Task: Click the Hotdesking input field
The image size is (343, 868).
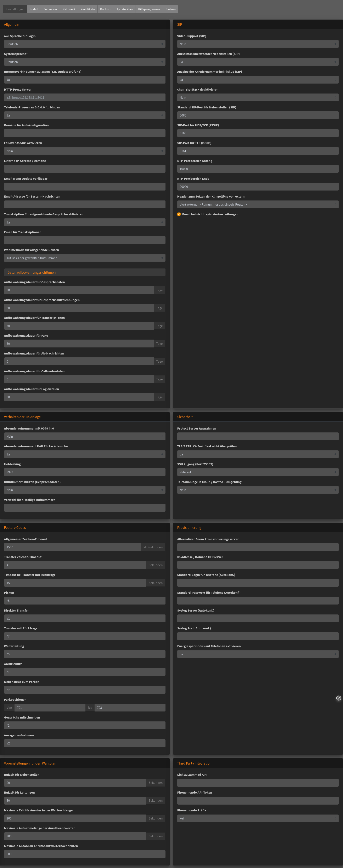Action: pyautogui.click(x=85, y=472)
